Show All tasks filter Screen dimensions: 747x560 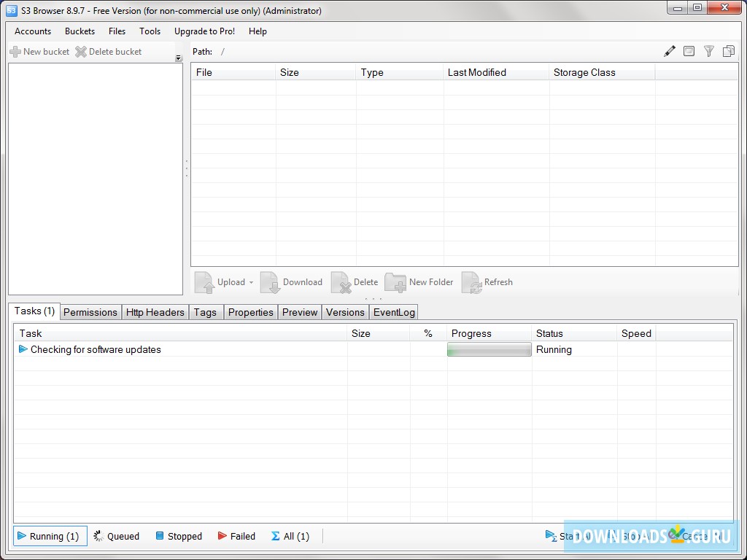pyautogui.click(x=290, y=536)
